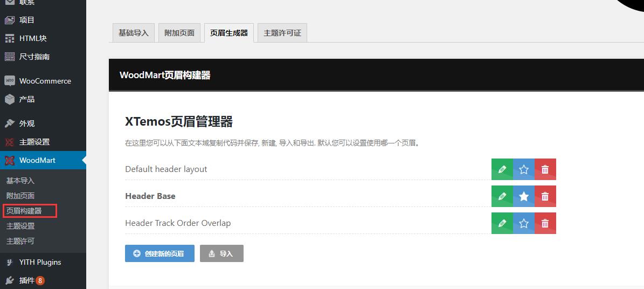Image resolution: width=644 pixels, height=289 pixels.
Task: Open 项目 in the sidebar
Action: [x=43, y=20]
